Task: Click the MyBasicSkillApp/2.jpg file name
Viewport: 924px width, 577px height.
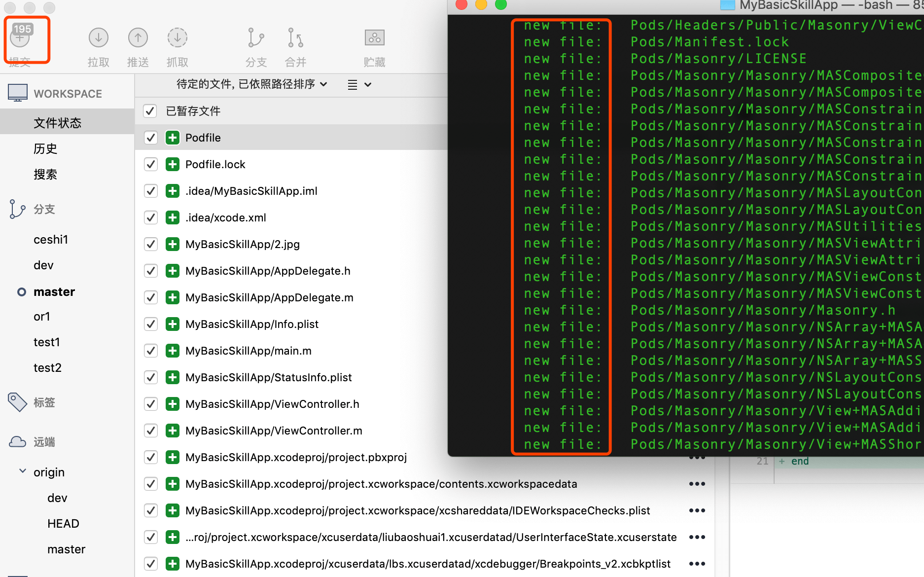Action: click(x=243, y=244)
